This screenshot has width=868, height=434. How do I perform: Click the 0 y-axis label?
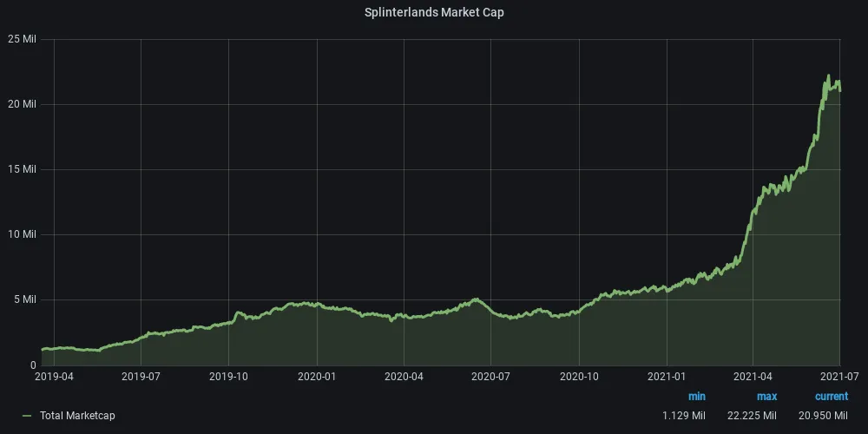coord(33,365)
